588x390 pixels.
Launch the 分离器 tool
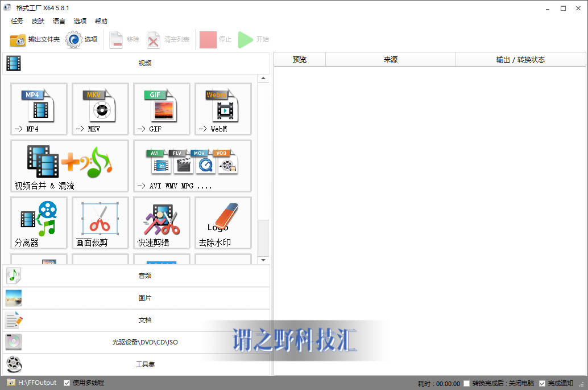tap(39, 222)
